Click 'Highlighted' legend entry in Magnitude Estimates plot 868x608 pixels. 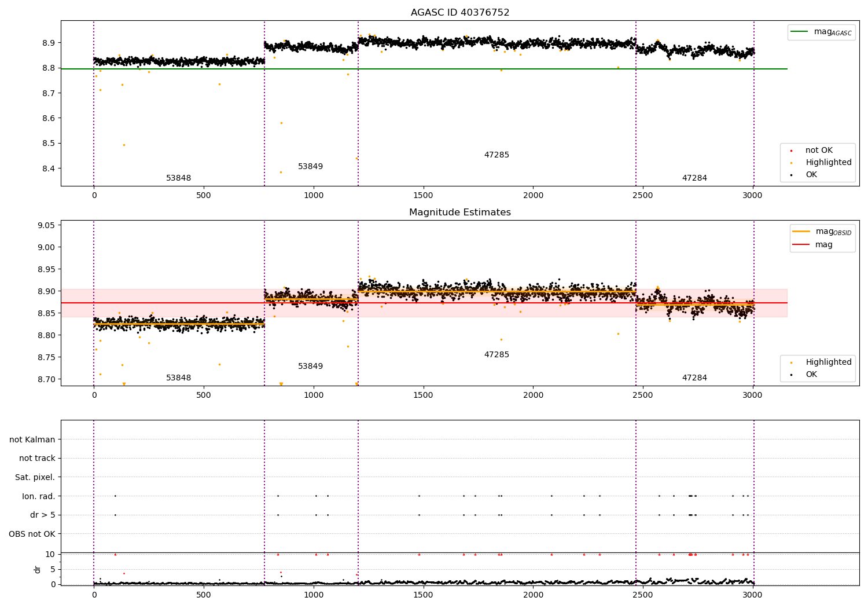821,362
